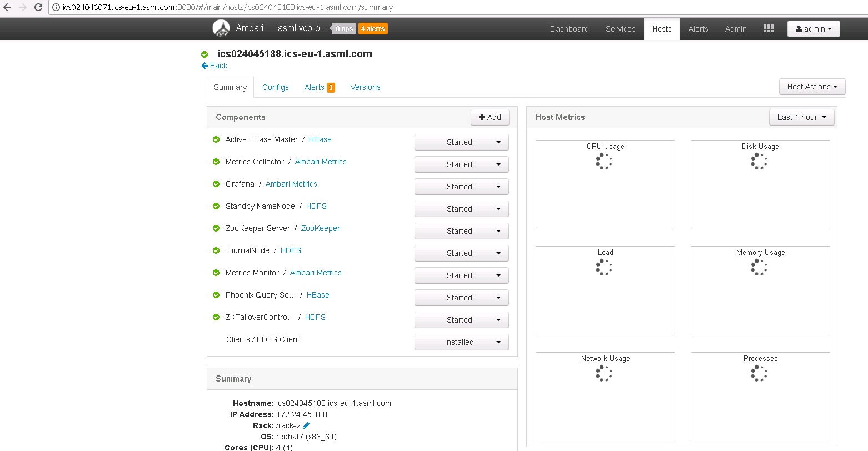This screenshot has height=451, width=868.
Task: Go to Services in top navigation
Action: click(x=620, y=29)
